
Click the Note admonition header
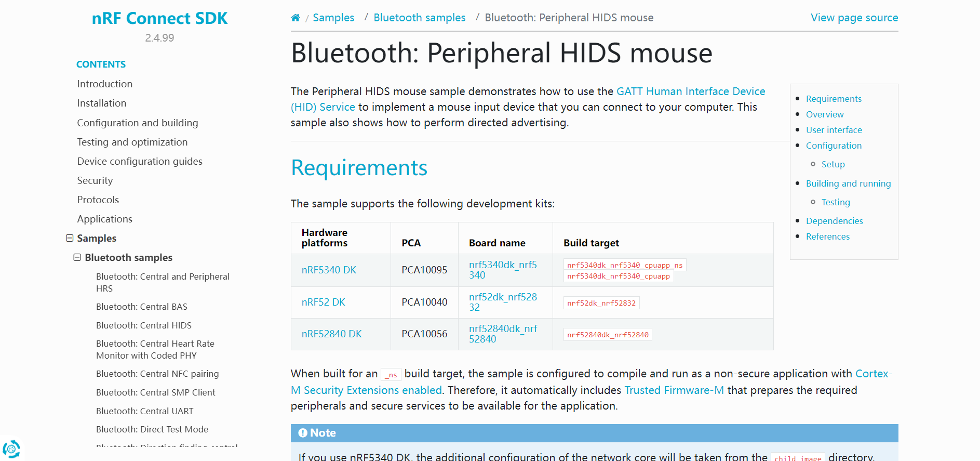pos(594,433)
